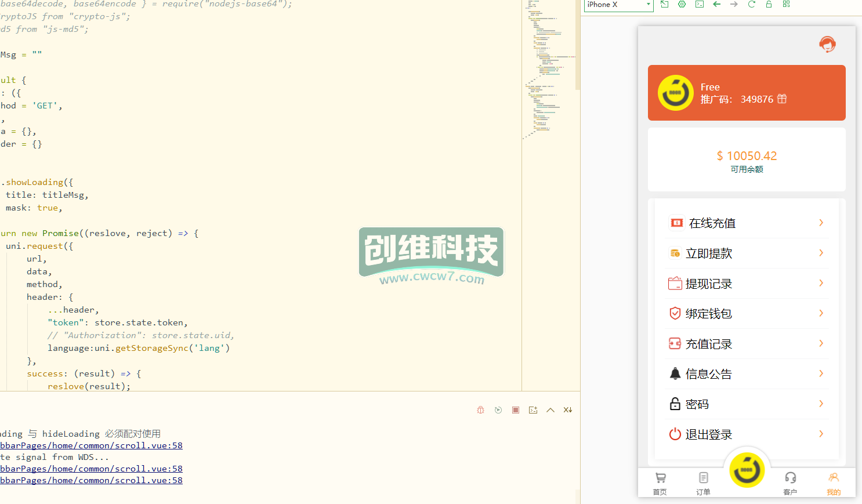The height and width of the screenshot is (504, 862).
Task: Click the rerun circular play icon
Action: (x=498, y=410)
